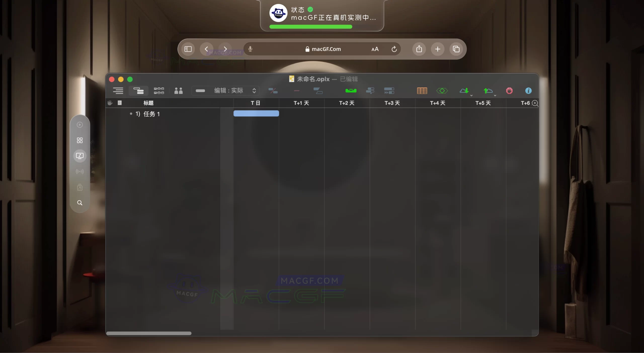
Task: Open the network diagram view
Action: point(159,91)
